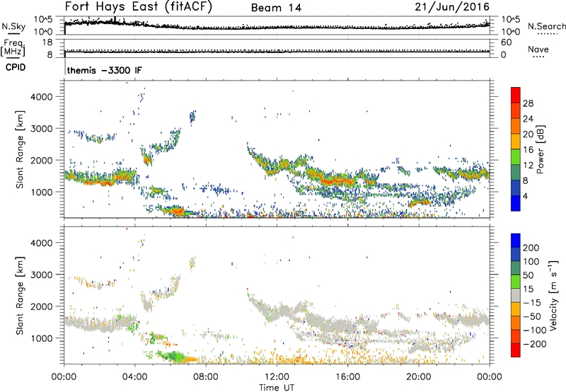Click the "-15" velocity scale label
Viewport: 566px width, 392px height.
click(532, 303)
